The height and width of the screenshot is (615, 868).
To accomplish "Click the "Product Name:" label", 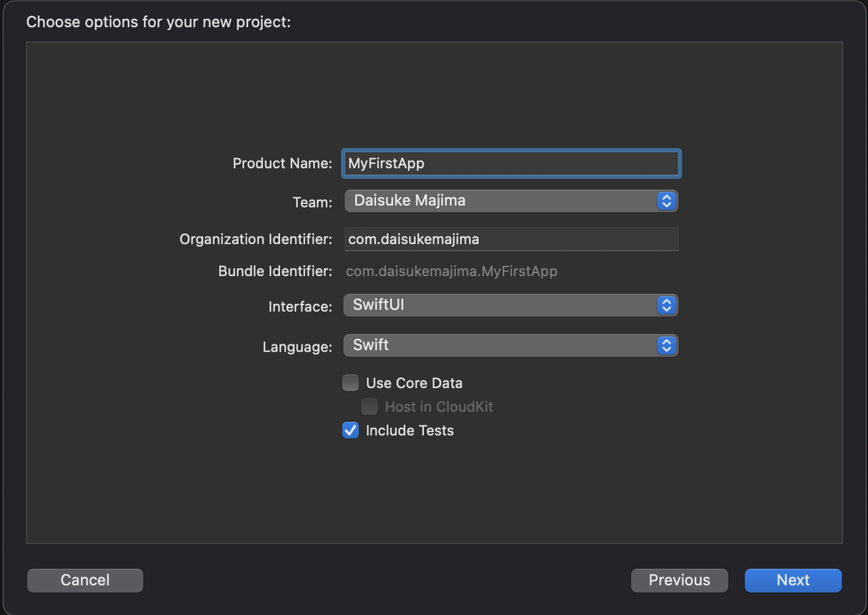I will click(x=282, y=164).
